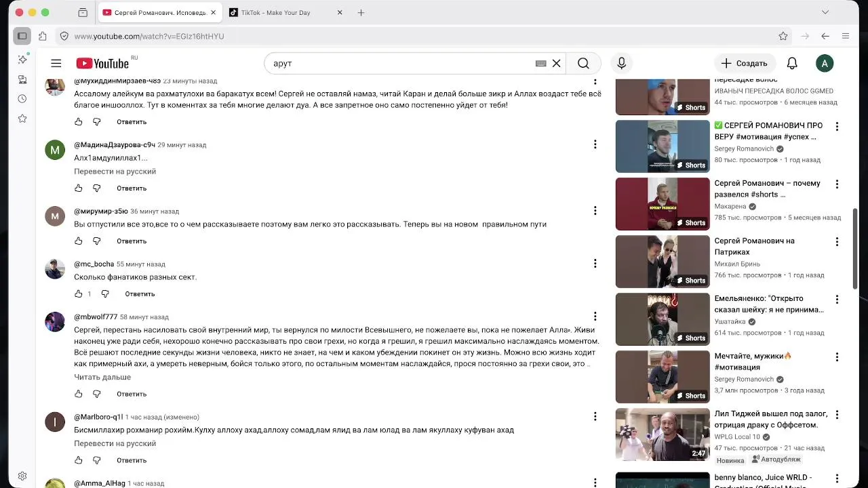Open the Создать create menu
This screenshot has height=488, width=868.
click(x=744, y=63)
